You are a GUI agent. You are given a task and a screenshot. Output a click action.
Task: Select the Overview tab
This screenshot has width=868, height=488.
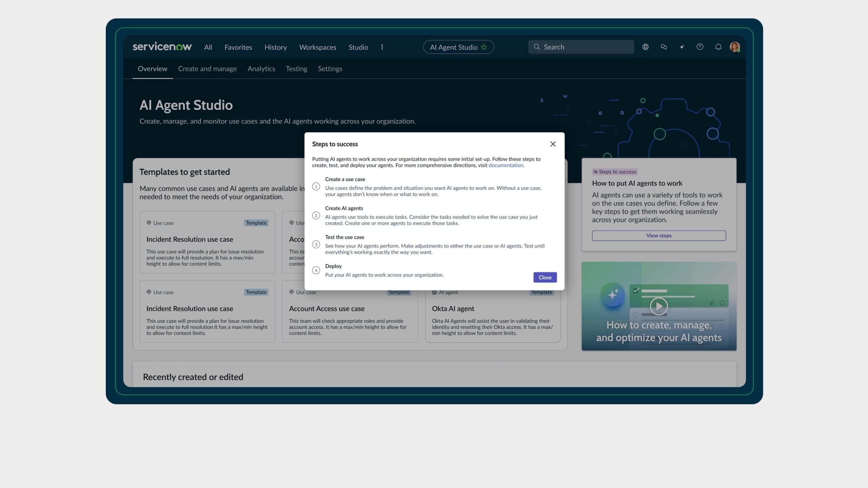pyautogui.click(x=153, y=68)
